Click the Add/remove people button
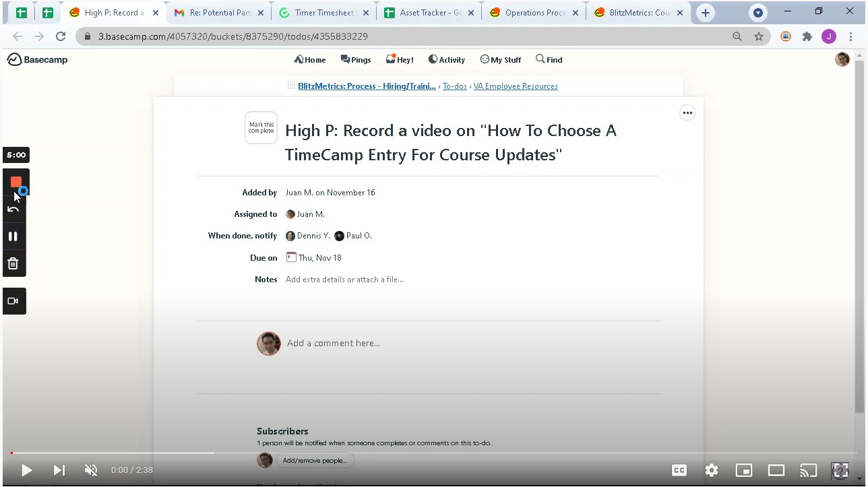The image size is (868, 487). click(315, 461)
